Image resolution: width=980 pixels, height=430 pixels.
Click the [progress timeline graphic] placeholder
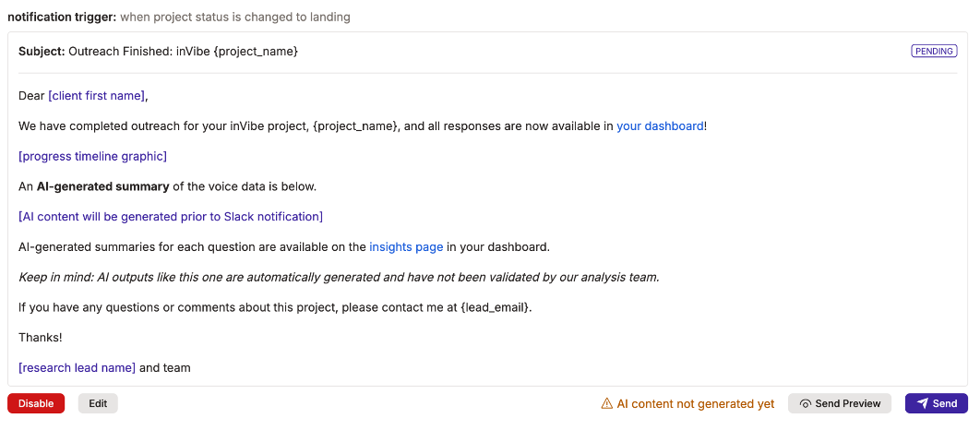click(x=92, y=156)
